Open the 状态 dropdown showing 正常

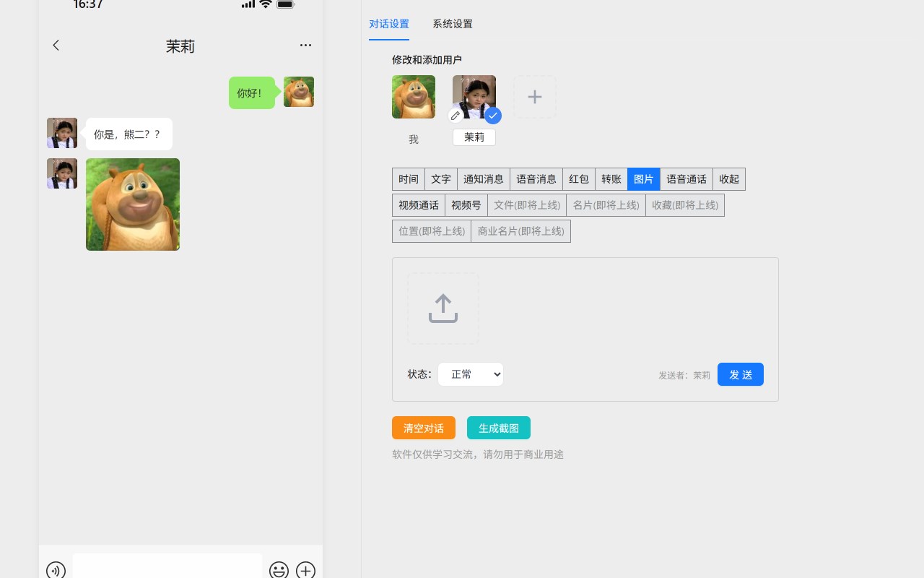click(x=471, y=374)
